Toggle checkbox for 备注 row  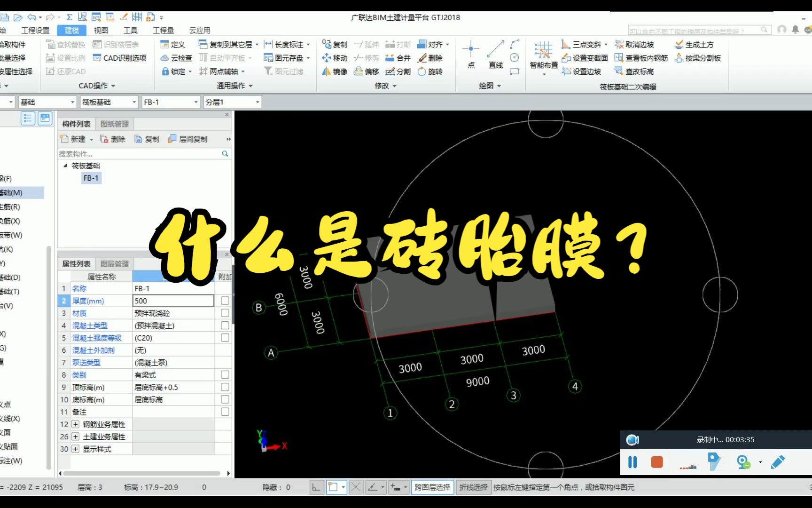225,412
